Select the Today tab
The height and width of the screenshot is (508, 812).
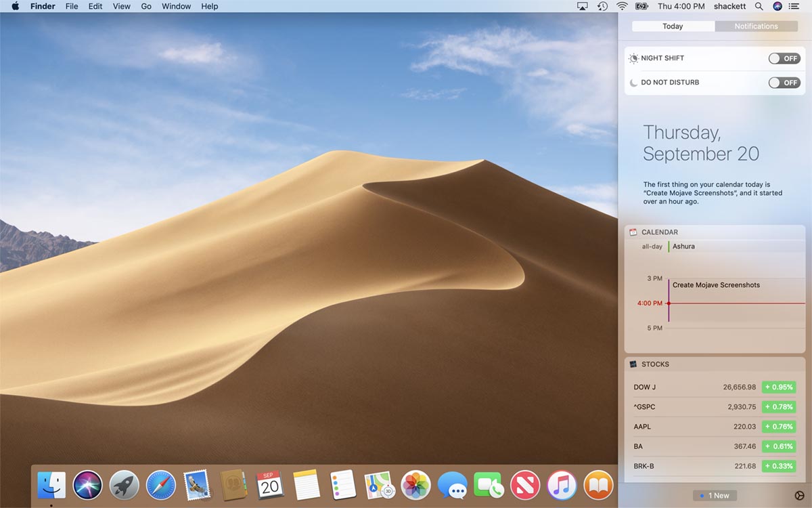(x=673, y=26)
